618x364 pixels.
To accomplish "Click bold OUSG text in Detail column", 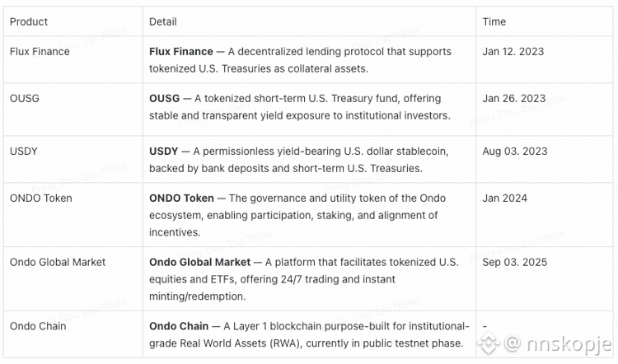I will click(x=164, y=99).
